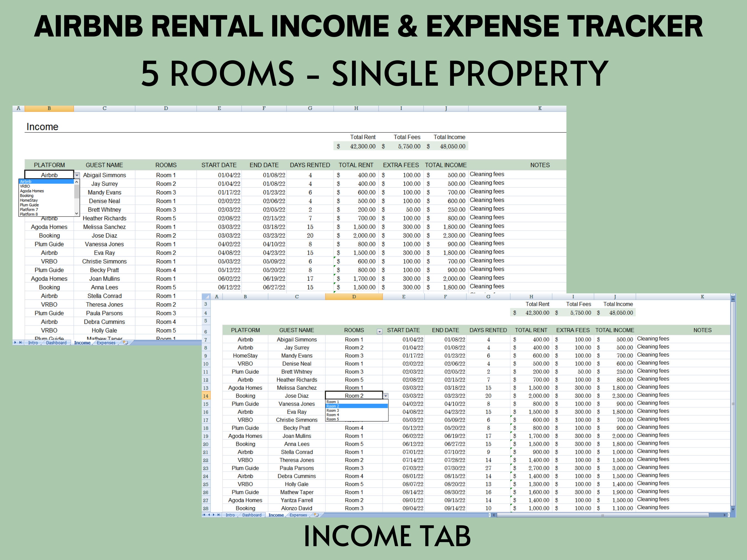The height and width of the screenshot is (560, 747).
Task: Click the scroll-up arrow in the Platform dropdown list
Action: click(76, 182)
